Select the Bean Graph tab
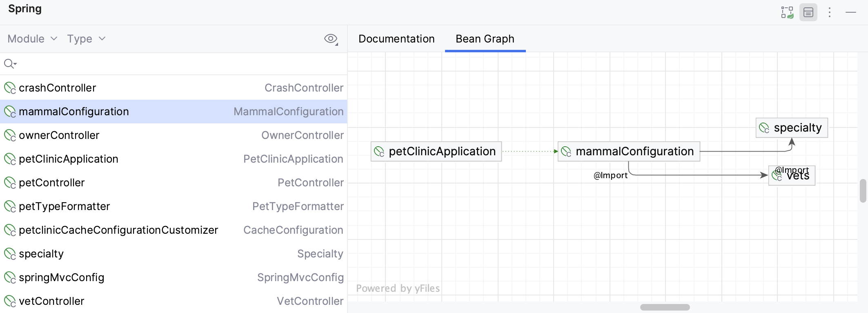 [485, 39]
